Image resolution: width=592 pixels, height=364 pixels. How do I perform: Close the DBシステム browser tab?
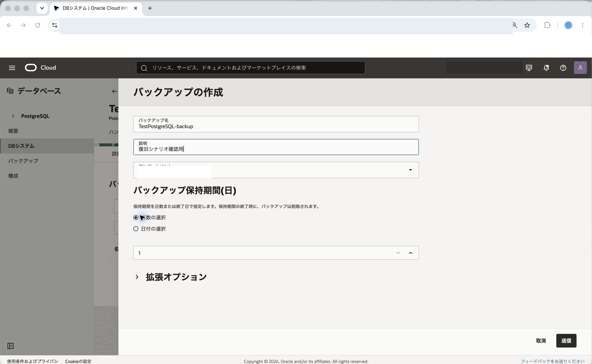(136, 8)
